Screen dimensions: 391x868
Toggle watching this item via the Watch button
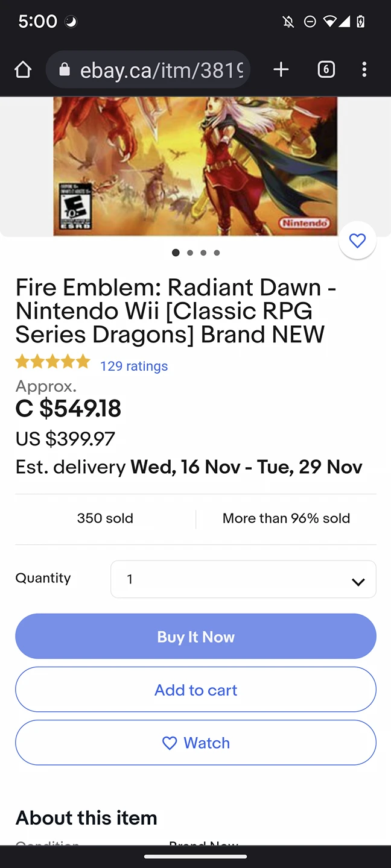(195, 743)
